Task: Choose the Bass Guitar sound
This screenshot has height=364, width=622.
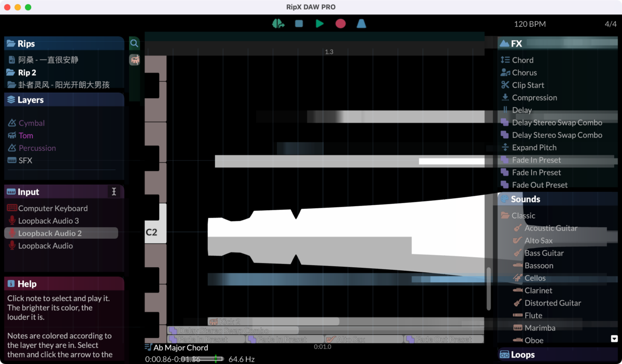Action: pyautogui.click(x=544, y=253)
